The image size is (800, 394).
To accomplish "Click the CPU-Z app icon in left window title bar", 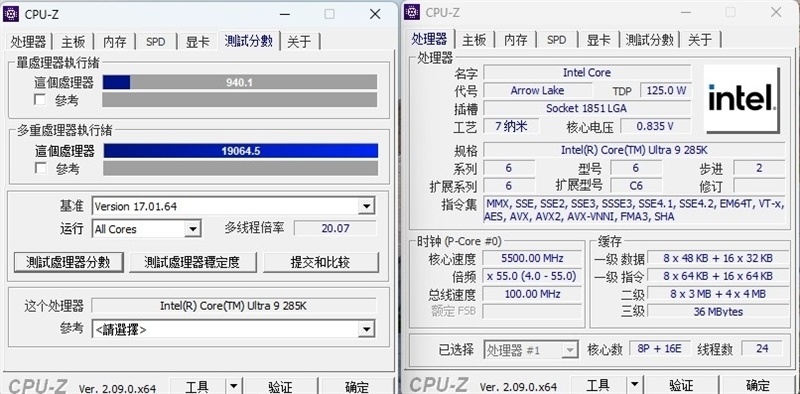I will (11, 14).
